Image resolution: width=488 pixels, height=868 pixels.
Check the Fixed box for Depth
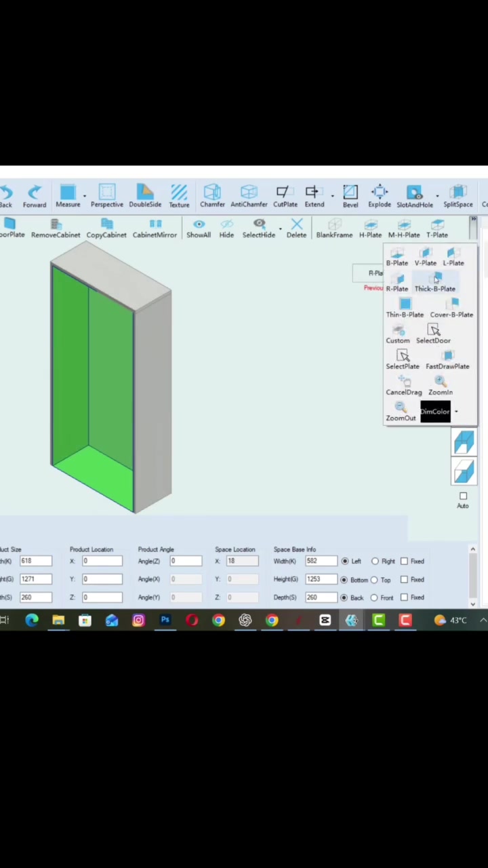405,597
